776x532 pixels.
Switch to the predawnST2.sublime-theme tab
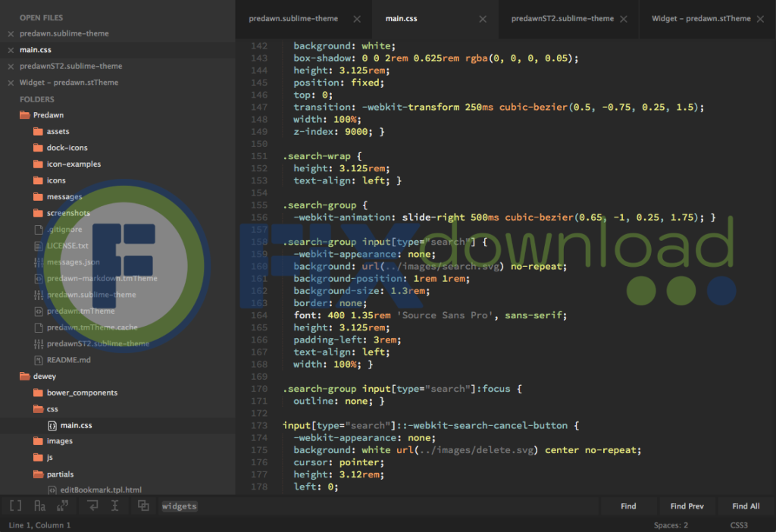click(562, 19)
